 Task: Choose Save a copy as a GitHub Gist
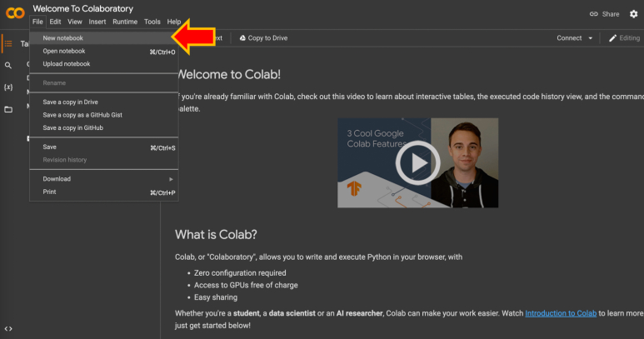82,115
